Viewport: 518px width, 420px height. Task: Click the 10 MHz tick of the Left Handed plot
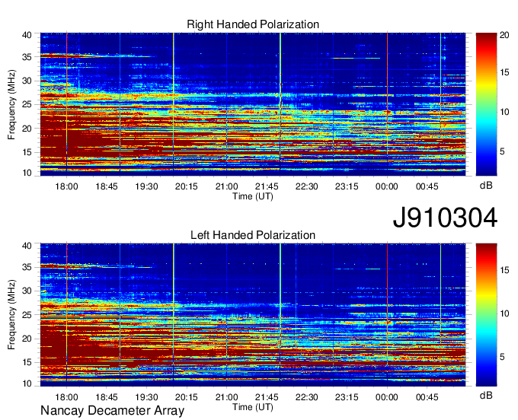27,383
